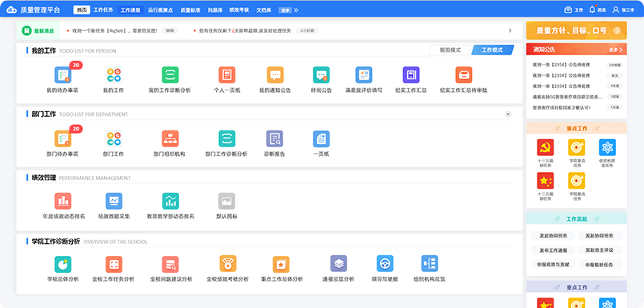Open 全校绩效考核分析 medal icon

pos(228,264)
